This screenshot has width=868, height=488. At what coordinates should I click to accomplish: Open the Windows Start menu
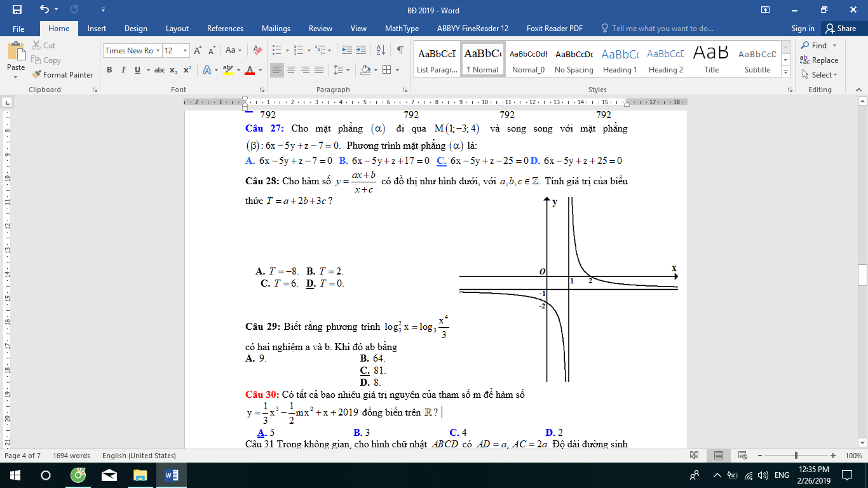(15, 475)
